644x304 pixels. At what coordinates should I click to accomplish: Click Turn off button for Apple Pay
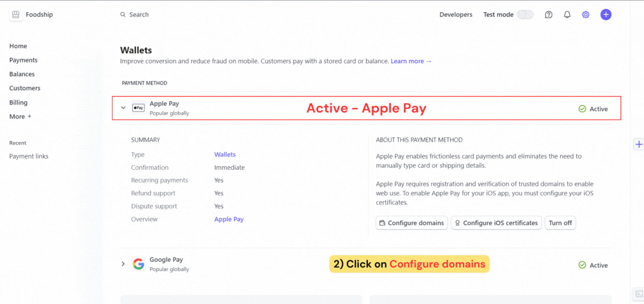560,223
